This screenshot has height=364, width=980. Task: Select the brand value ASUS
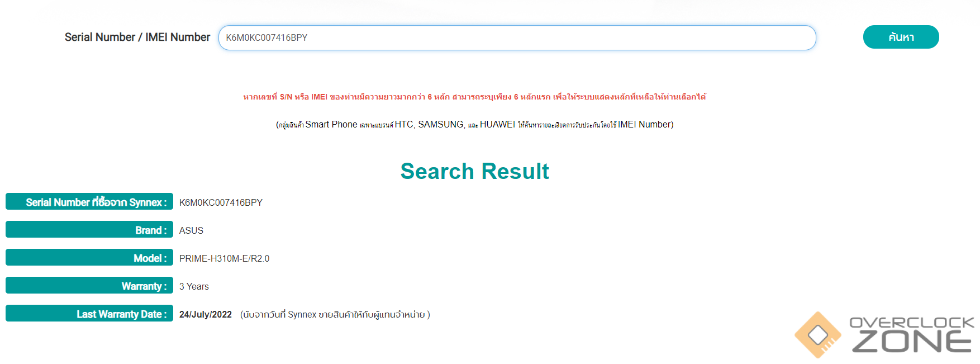(x=191, y=230)
